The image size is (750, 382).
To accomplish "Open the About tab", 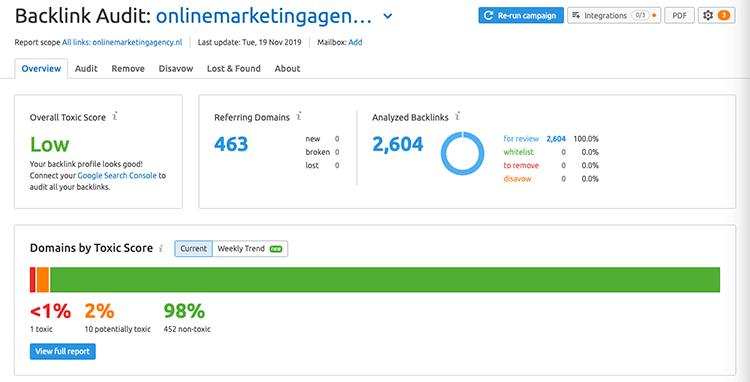I will pos(287,68).
